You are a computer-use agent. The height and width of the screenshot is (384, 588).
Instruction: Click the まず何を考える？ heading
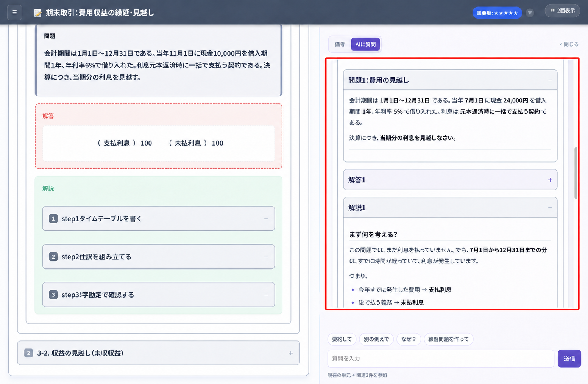coord(373,234)
